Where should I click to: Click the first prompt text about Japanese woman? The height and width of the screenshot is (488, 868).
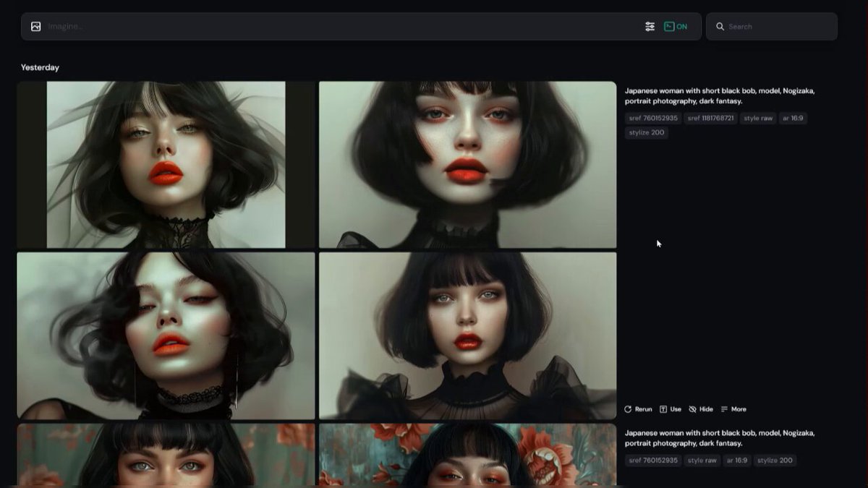720,96
